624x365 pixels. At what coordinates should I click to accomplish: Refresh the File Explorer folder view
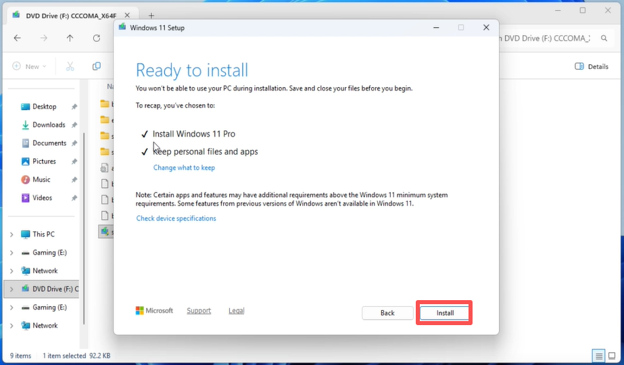(x=96, y=38)
